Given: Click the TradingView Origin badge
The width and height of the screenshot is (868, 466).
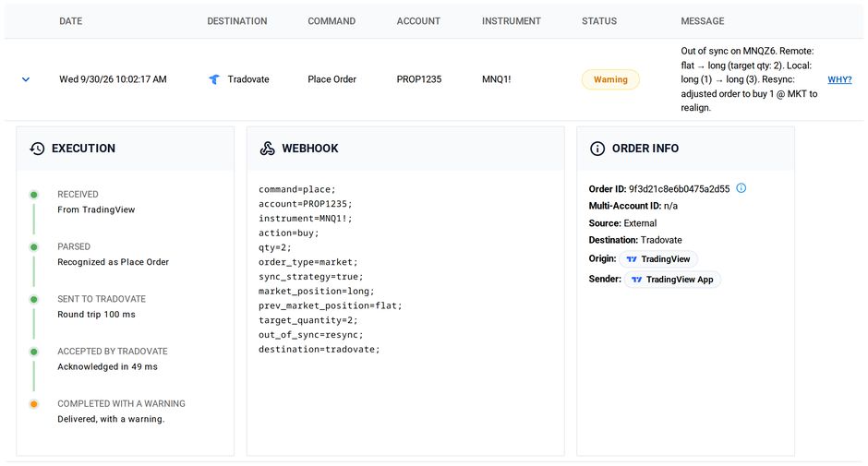Looking at the screenshot, I should pos(657,259).
